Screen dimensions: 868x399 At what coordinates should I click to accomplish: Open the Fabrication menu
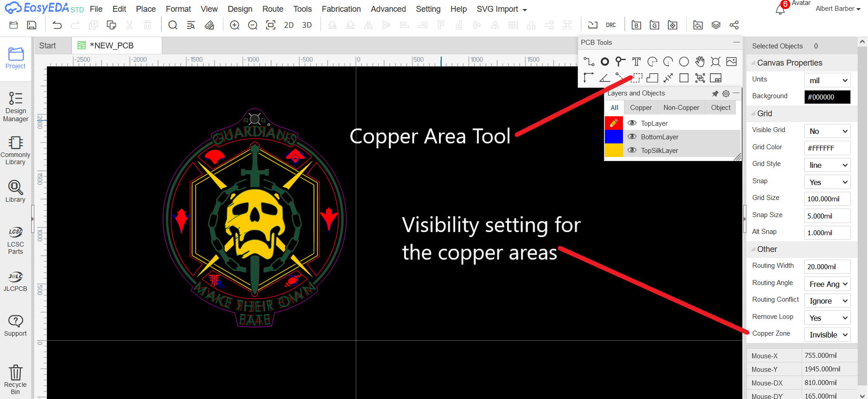pyautogui.click(x=341, y=9)
